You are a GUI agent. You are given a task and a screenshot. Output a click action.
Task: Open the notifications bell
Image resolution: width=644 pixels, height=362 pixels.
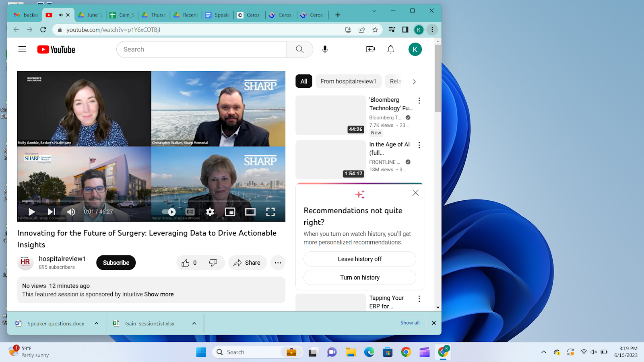coord(390,49)
